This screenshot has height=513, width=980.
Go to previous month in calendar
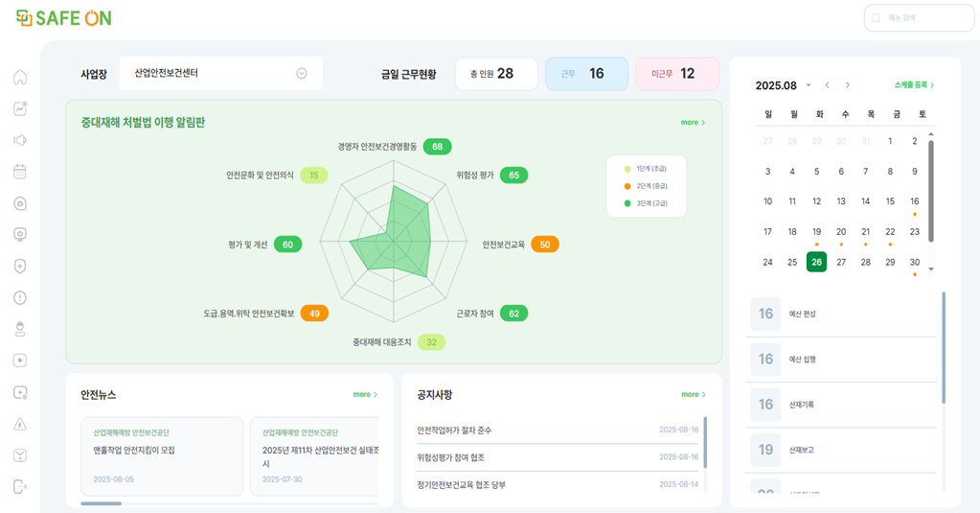(828, 85)
